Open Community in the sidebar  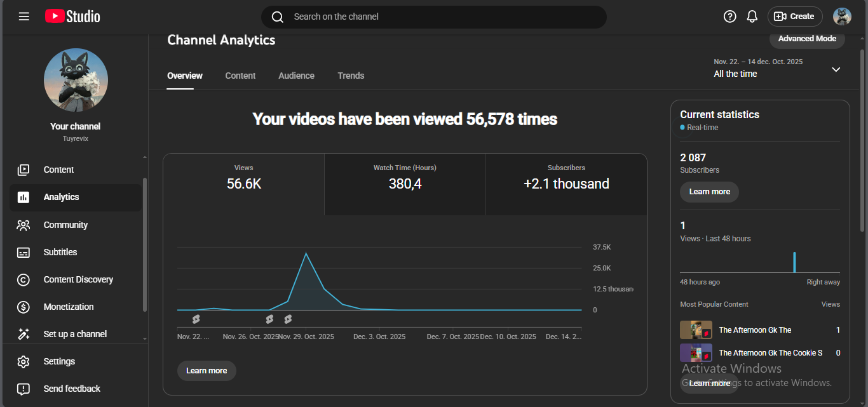coord(65,225)
